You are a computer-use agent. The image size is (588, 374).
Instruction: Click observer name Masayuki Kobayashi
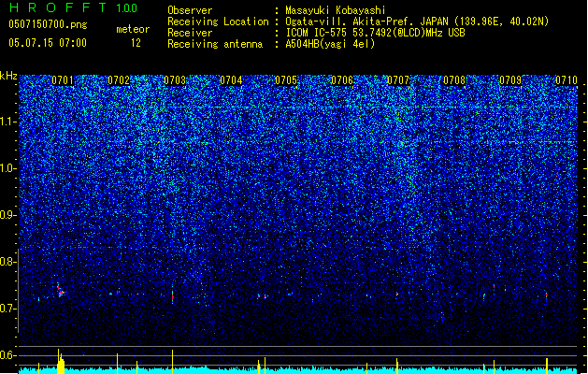click(x=336, y=10)
